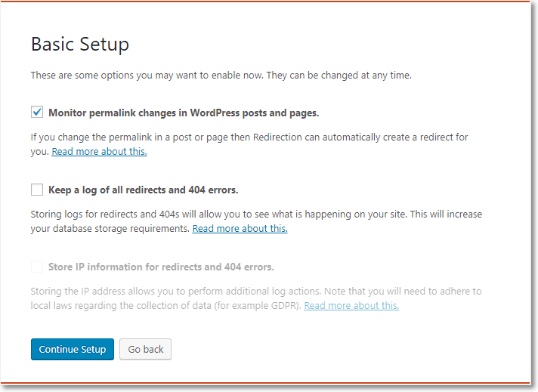Open Read more link under permalink description
Screen dimensions: 538x392
click(99, 152)
